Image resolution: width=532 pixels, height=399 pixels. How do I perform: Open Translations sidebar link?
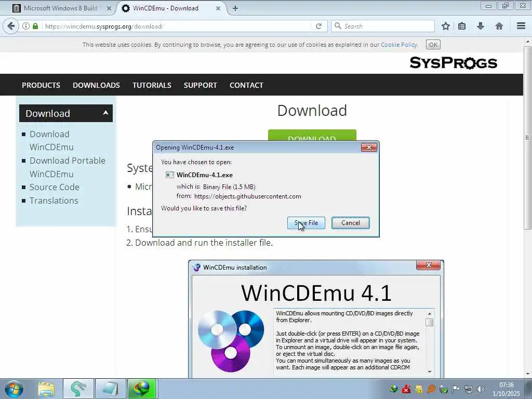(x=54, y=201)
